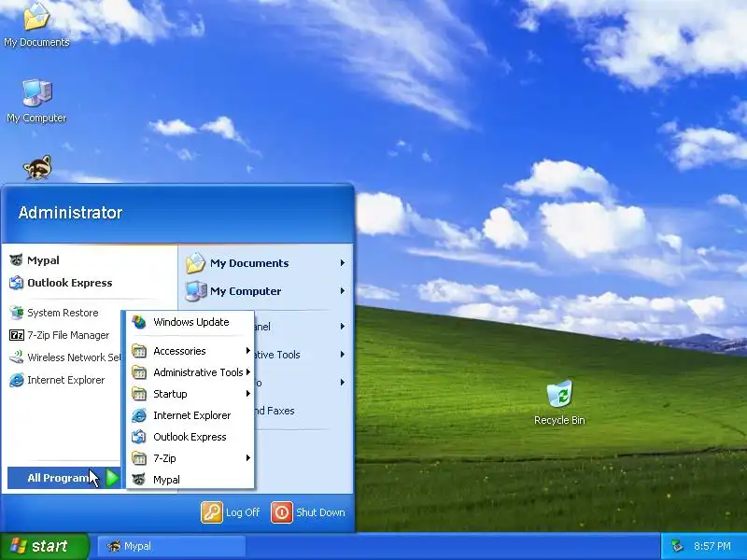Click the Recycle Bin label text
This screenshot has height=560, width=747.
[559, 420]
